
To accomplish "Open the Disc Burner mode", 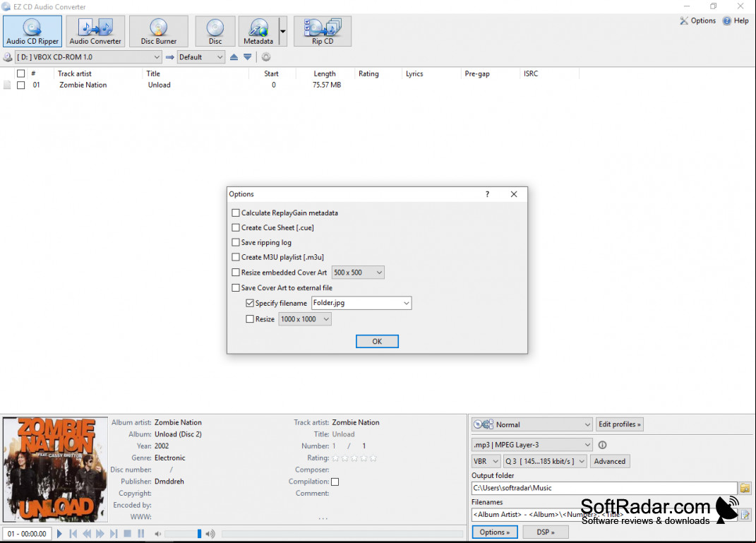I will [159, 31].
